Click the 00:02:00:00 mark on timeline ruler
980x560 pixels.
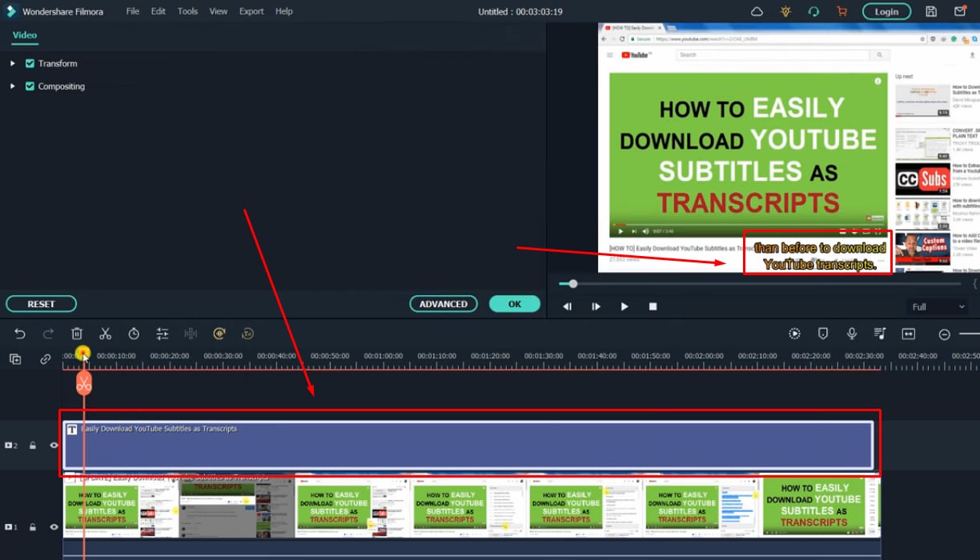tap(703, 356)
